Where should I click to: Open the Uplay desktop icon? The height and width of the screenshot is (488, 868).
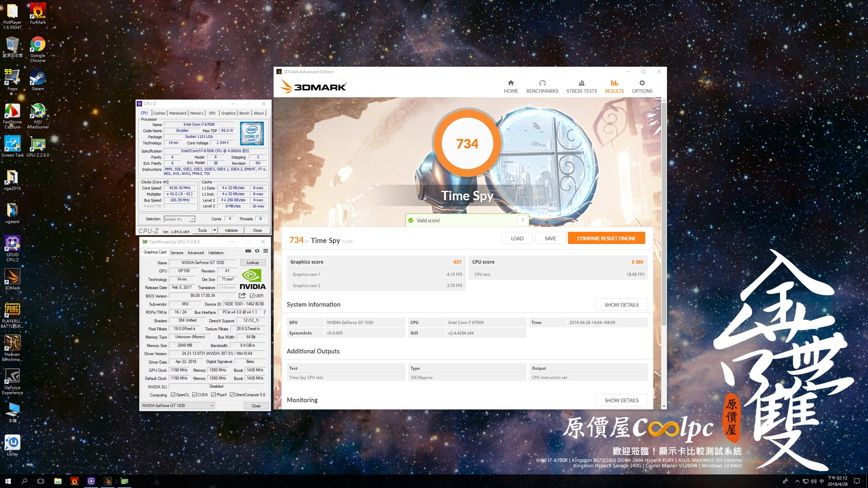tap(12, 445)
